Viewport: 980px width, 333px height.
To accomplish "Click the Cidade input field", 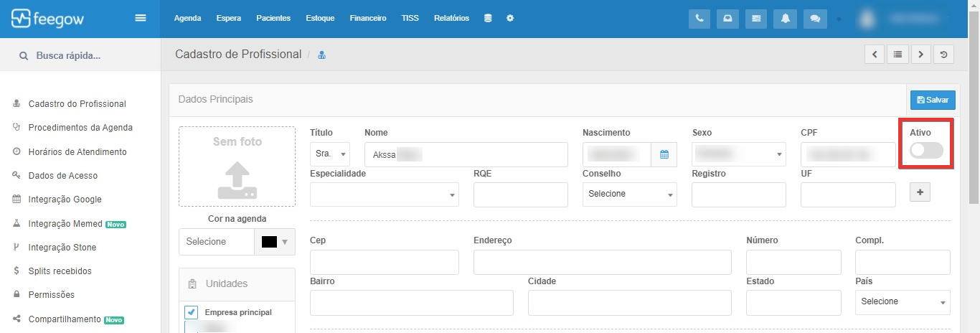I will click(630, 302).
